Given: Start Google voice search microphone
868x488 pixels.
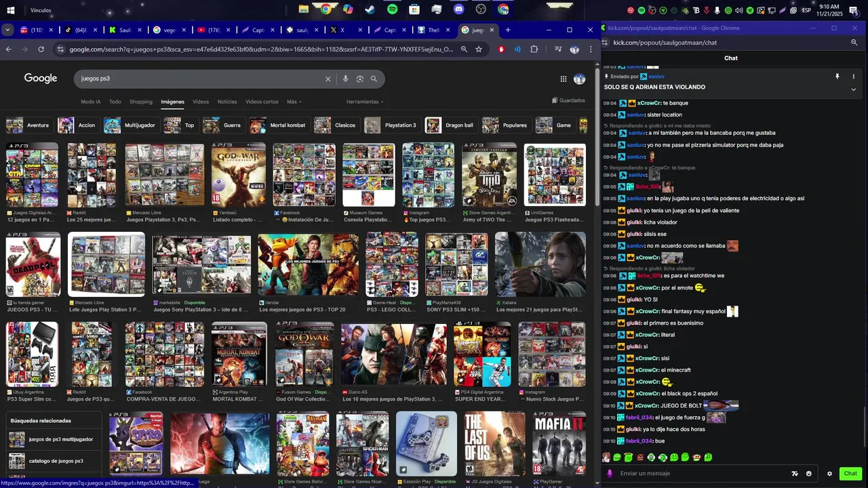Looking at the screenshot, I should click(345, 79).
